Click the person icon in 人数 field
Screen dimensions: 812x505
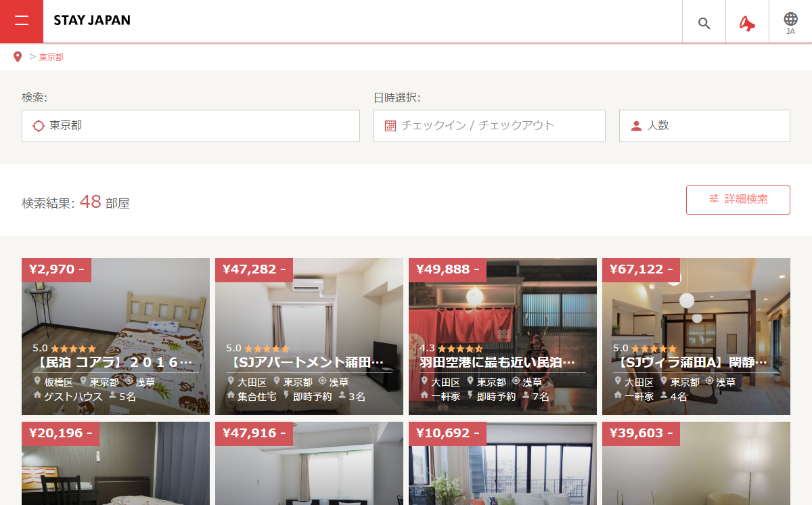coord(636,126)
